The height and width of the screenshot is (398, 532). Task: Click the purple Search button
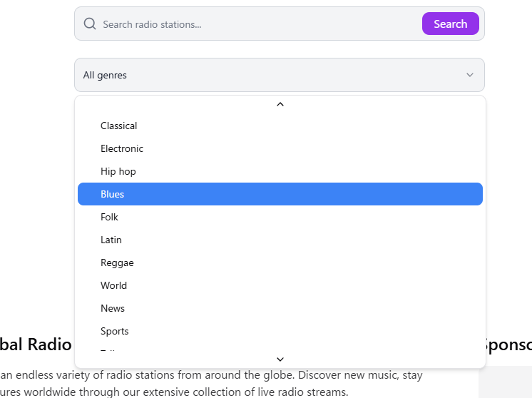[x=450, y=24]
